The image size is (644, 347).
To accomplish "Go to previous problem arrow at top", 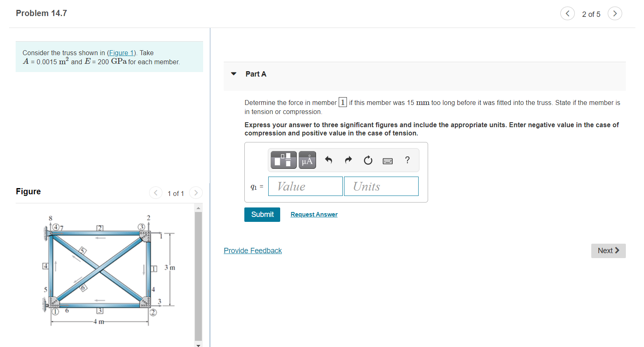I will pyautogui.click(x=567, y=14).
